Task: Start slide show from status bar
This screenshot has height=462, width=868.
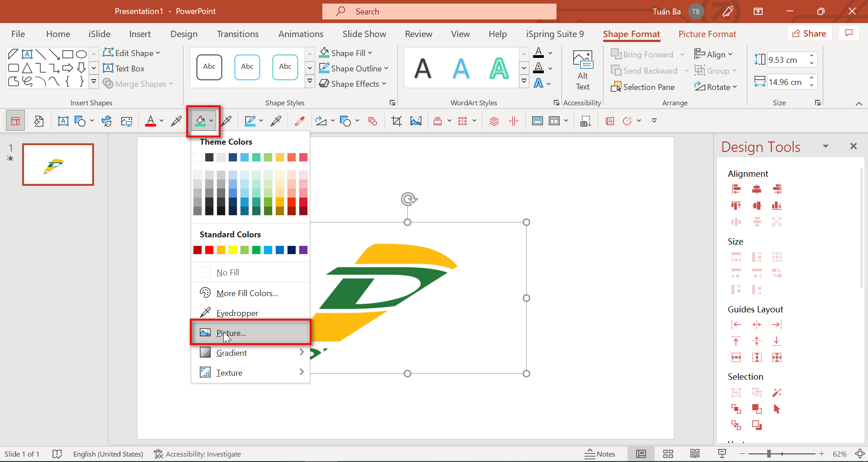Action: click(x=722, y=454)
